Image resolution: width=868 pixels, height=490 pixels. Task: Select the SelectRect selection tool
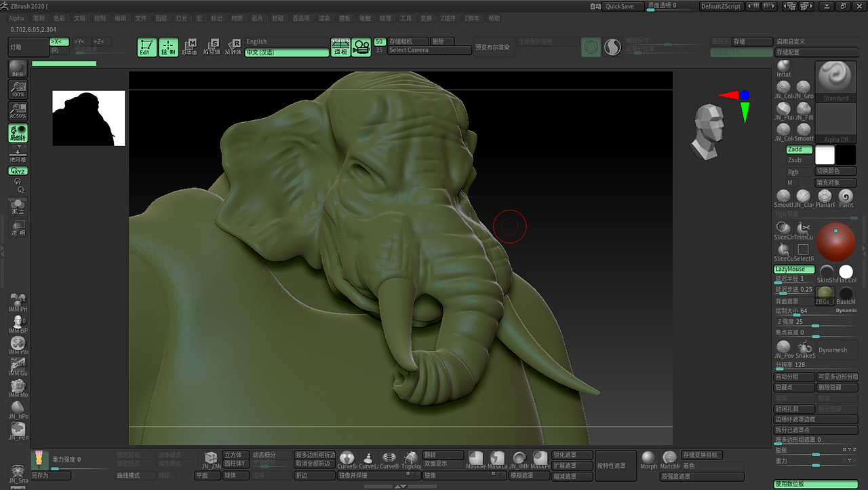pos(804,251)
